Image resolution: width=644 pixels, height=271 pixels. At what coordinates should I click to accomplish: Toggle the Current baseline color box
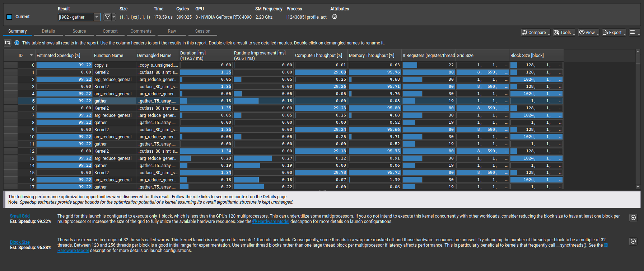9,17
